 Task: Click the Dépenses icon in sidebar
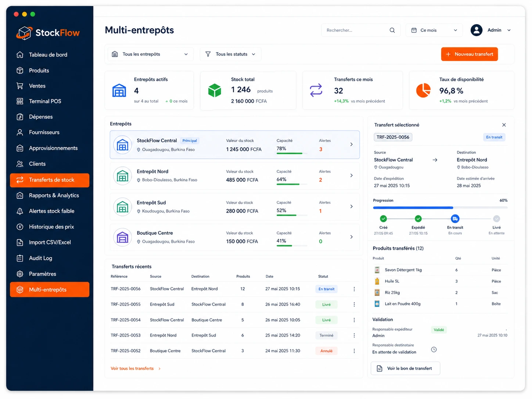20,117
